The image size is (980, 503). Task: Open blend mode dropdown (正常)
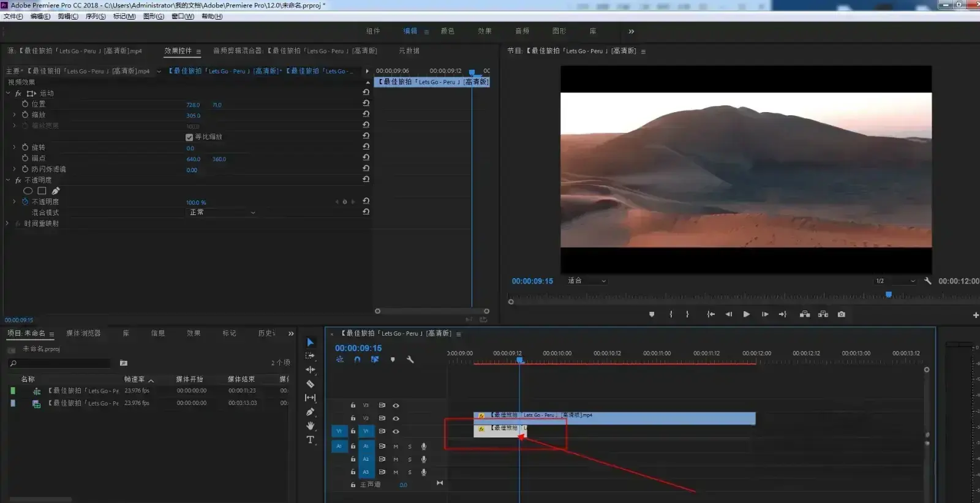click(221, 212)
